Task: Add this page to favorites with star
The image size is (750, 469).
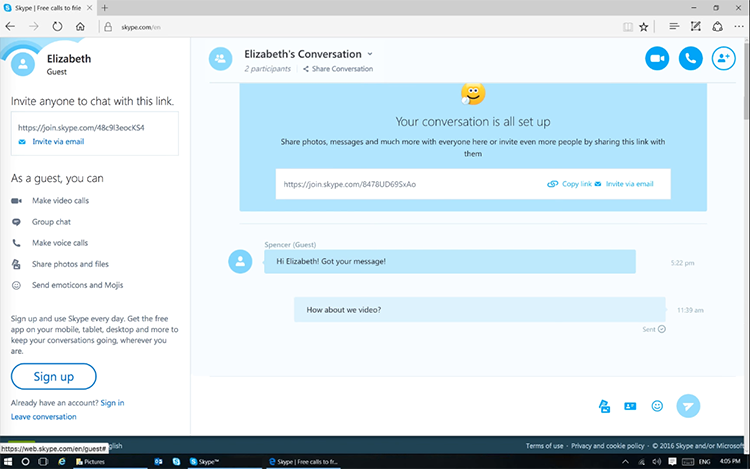Action: coord(644,27)
